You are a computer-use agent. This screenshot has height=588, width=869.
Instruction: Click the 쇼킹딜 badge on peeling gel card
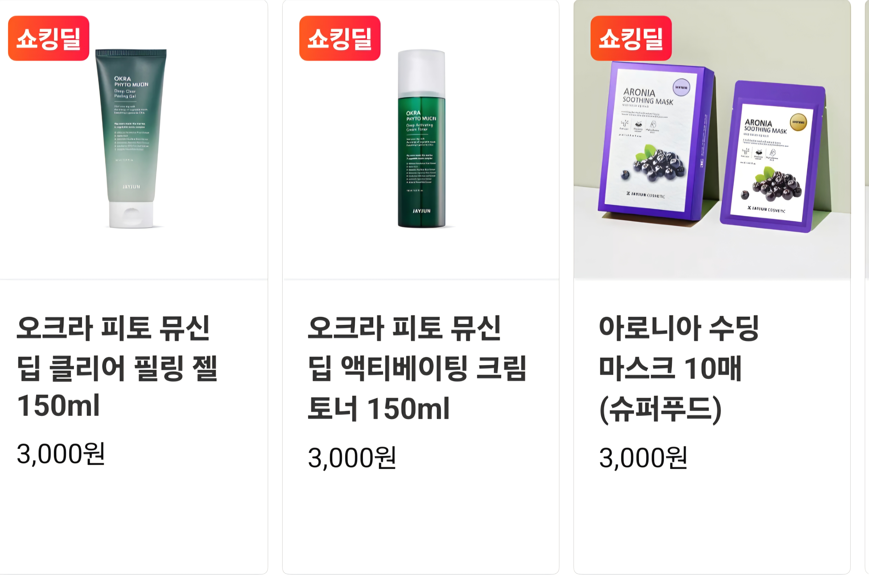point(49,38)
